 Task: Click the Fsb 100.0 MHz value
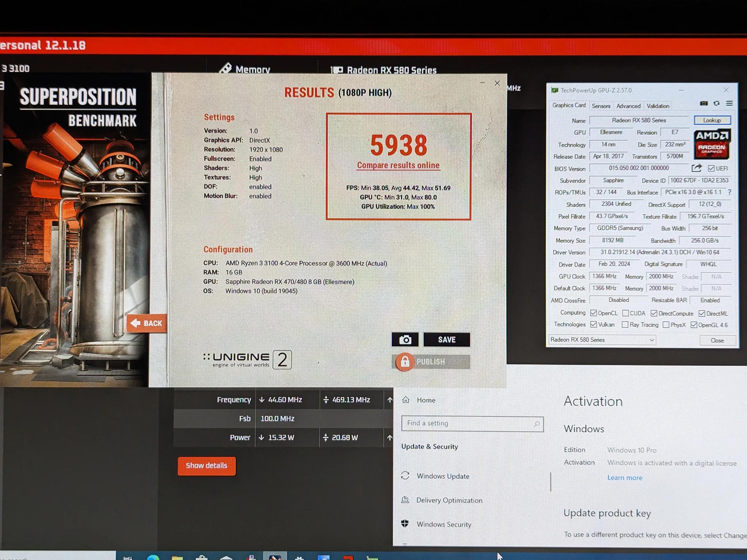277,419
